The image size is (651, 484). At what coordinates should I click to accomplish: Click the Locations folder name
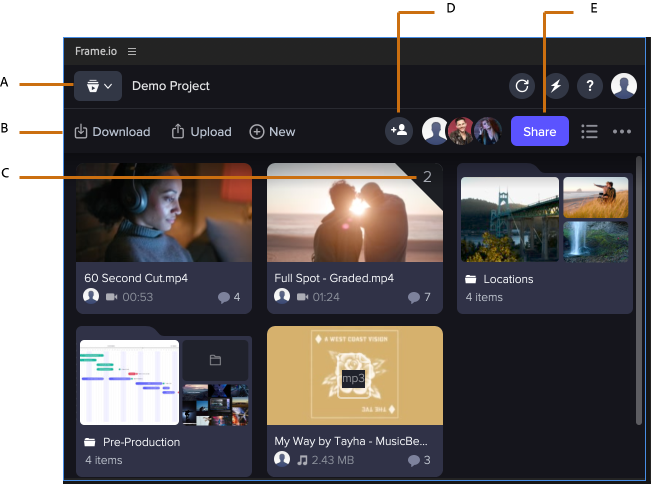point(508,279)
